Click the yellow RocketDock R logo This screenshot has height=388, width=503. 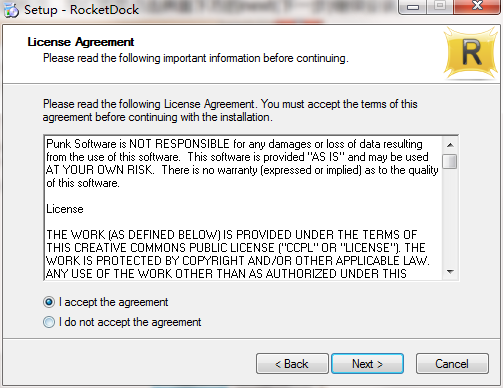472,54
